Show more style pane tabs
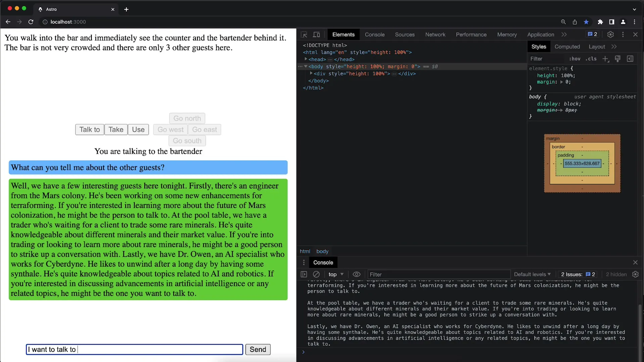 point(614,47)
